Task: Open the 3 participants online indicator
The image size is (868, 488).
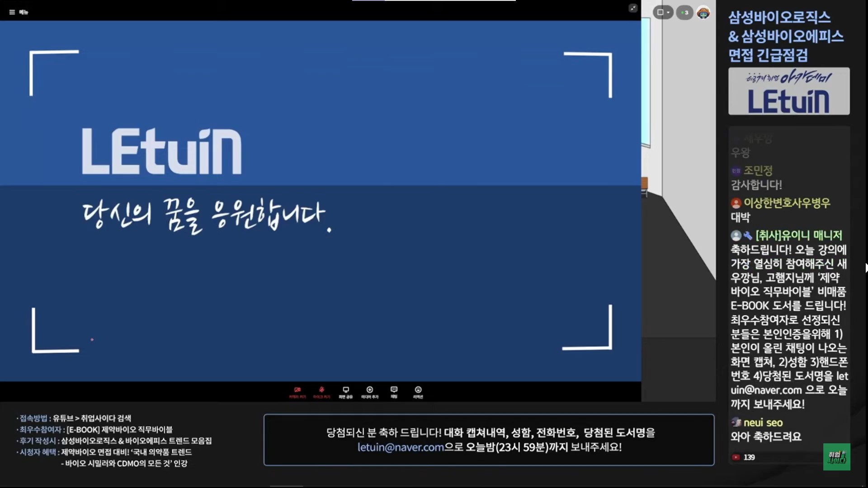Action: pyautogui.click(x=684, y=13)
